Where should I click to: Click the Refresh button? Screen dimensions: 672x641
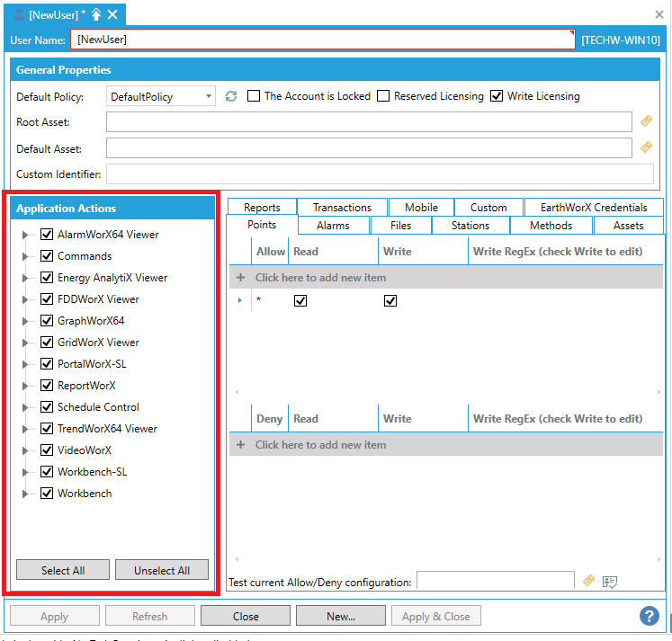click(149, 616)
